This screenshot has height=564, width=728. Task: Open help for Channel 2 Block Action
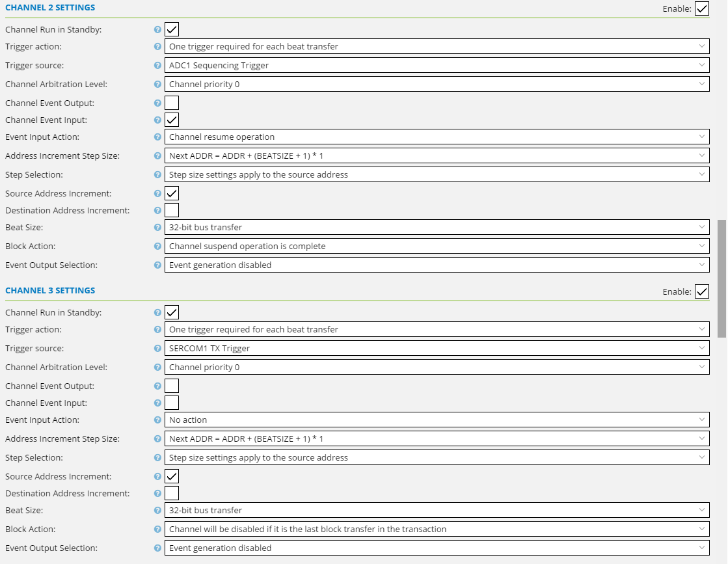pos(157,247)
